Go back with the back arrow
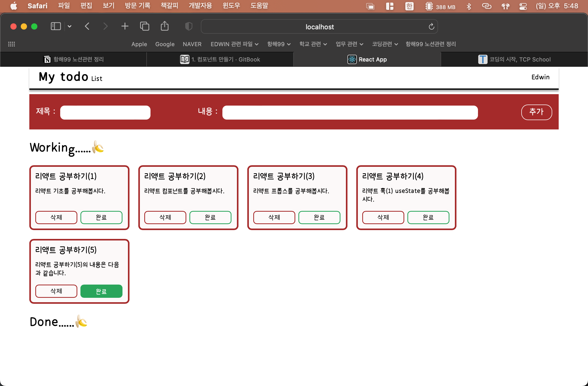 87,26
